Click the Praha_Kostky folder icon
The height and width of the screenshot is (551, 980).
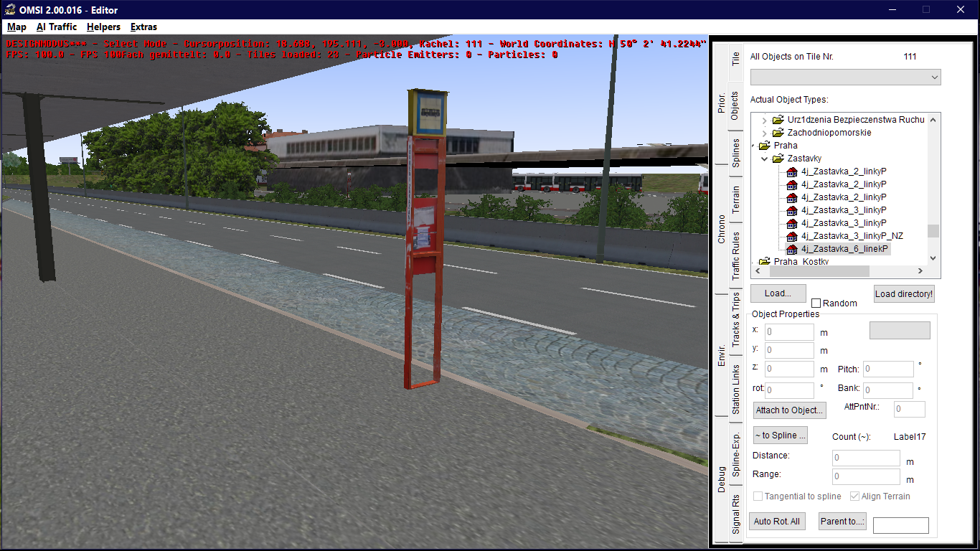[765, 262]
